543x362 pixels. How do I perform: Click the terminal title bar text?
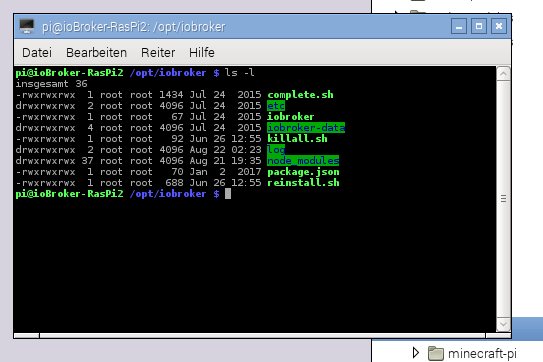tap(134, 27)
